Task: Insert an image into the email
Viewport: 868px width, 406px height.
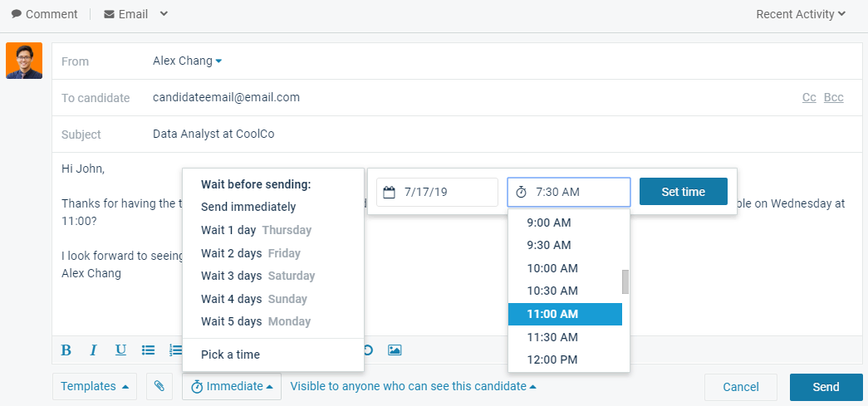Action: click(x=395, y=350)
